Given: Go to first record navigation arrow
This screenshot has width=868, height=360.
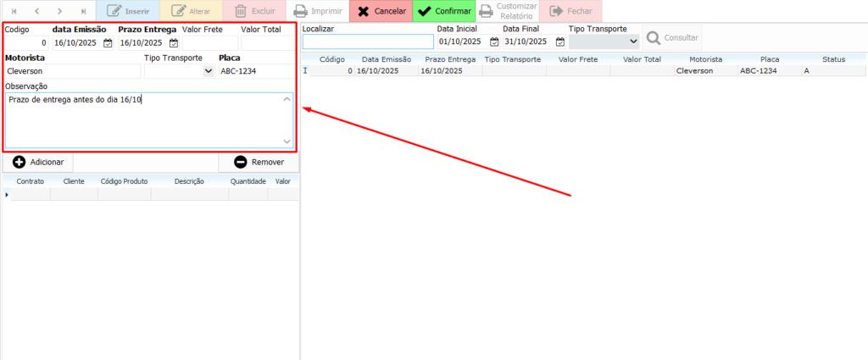Looking at the screenshot, I should pos(12,11).
